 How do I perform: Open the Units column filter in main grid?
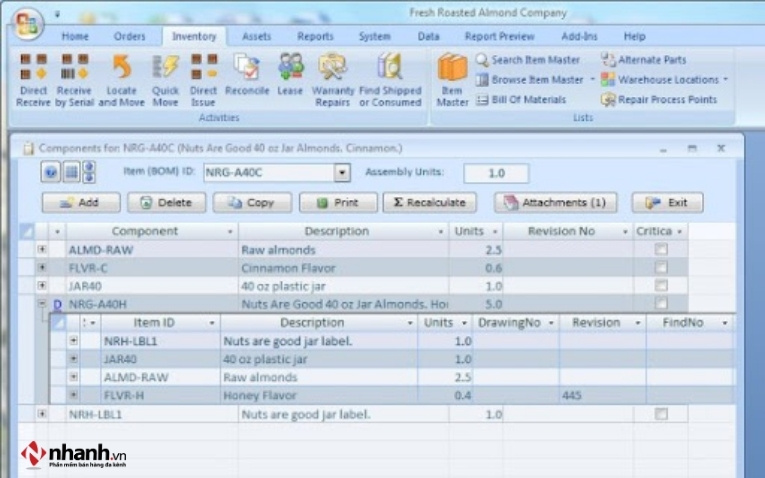pyautogui.click(x=495, y=232)
